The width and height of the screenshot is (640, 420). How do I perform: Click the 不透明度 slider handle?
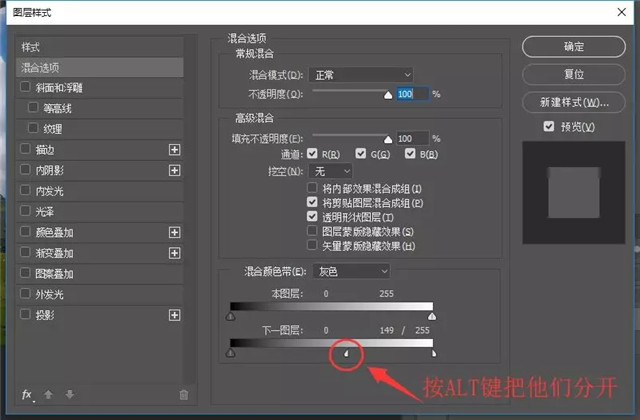[388, 95]
